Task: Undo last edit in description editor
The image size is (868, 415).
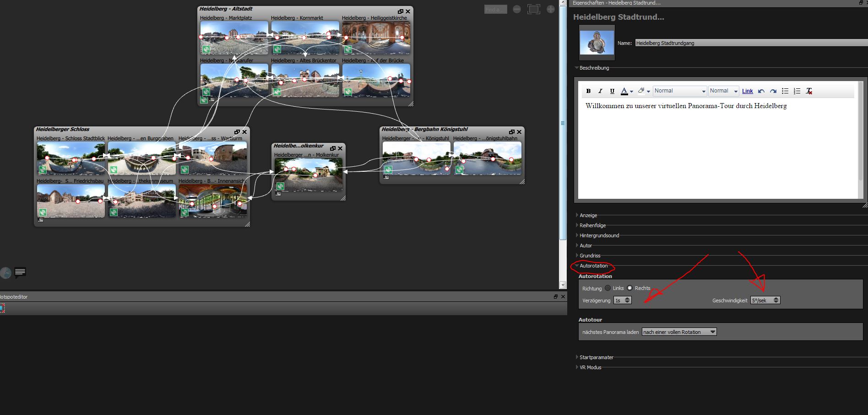Action: coord(761,91)
